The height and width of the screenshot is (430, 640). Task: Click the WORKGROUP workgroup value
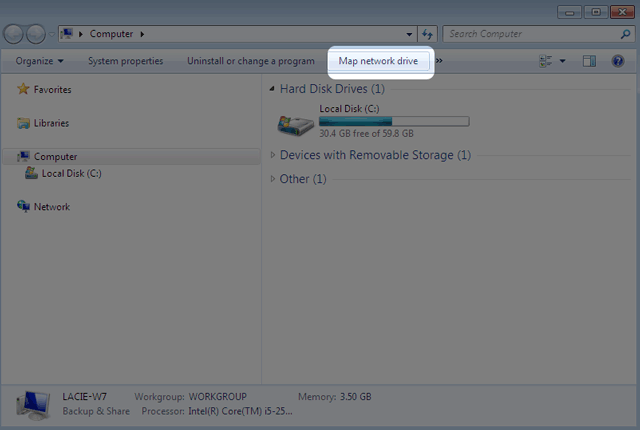218,397
